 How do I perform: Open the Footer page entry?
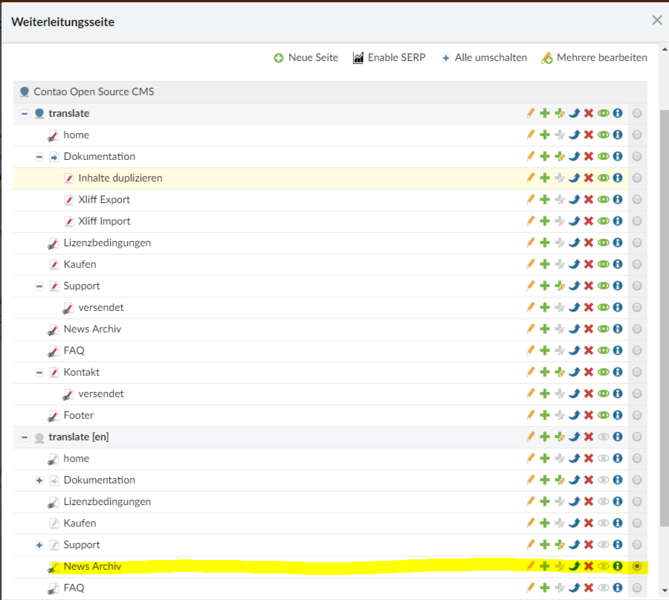[x=79, y=415]
